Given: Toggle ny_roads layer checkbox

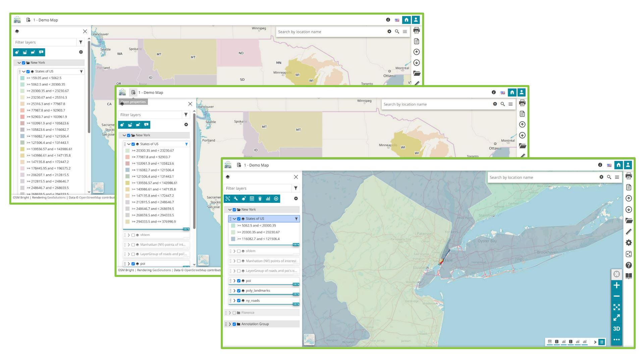Looking at the screenshot, I should [x=239, y=301].
